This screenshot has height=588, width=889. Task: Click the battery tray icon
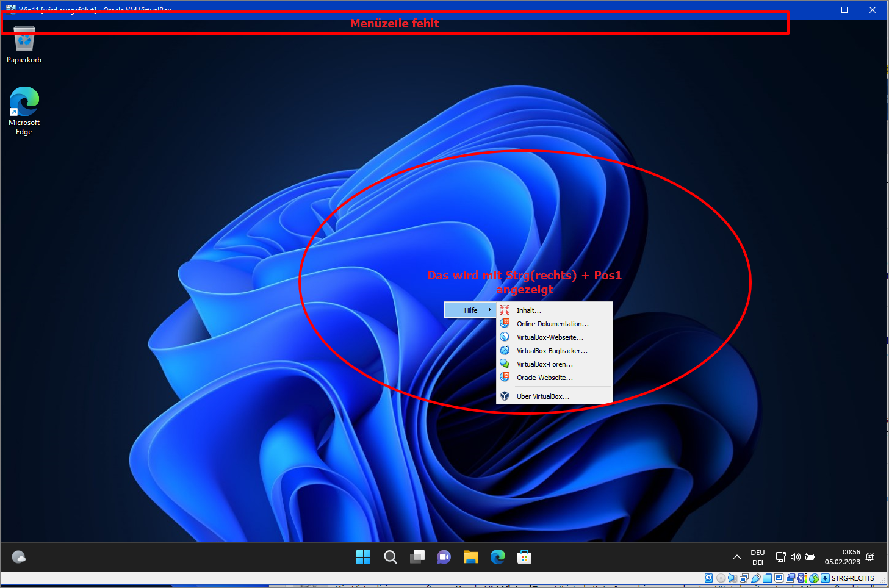tap(810, 557)
